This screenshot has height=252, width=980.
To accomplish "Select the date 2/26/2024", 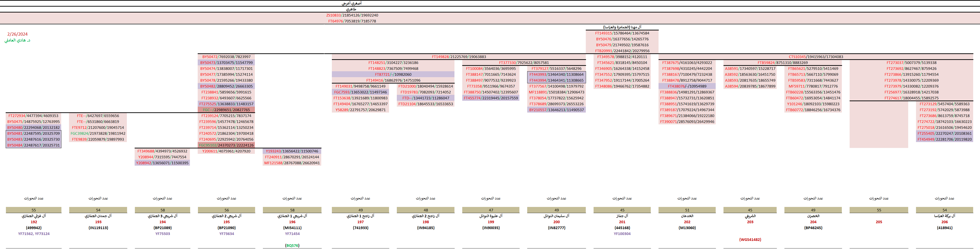I will [x=17, y=34].
